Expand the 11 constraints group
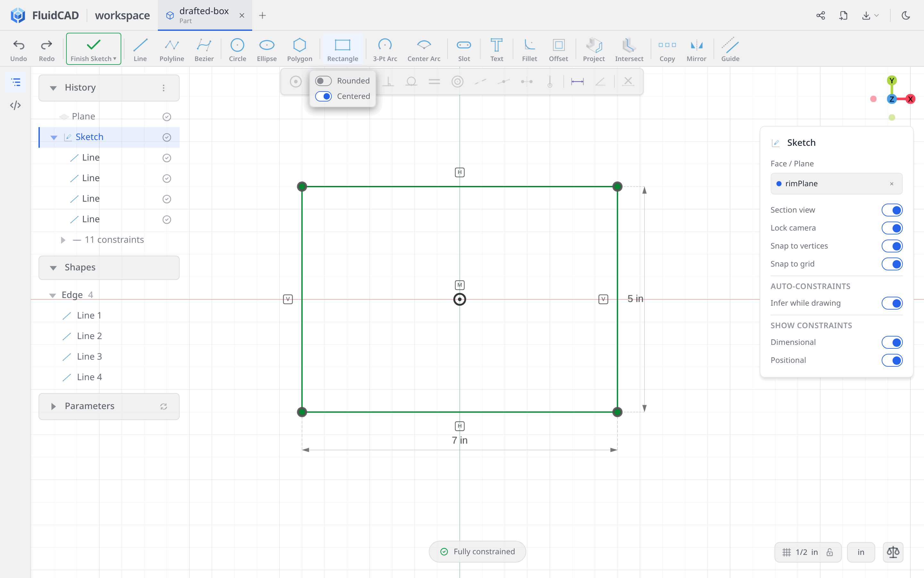 (63, 240)
